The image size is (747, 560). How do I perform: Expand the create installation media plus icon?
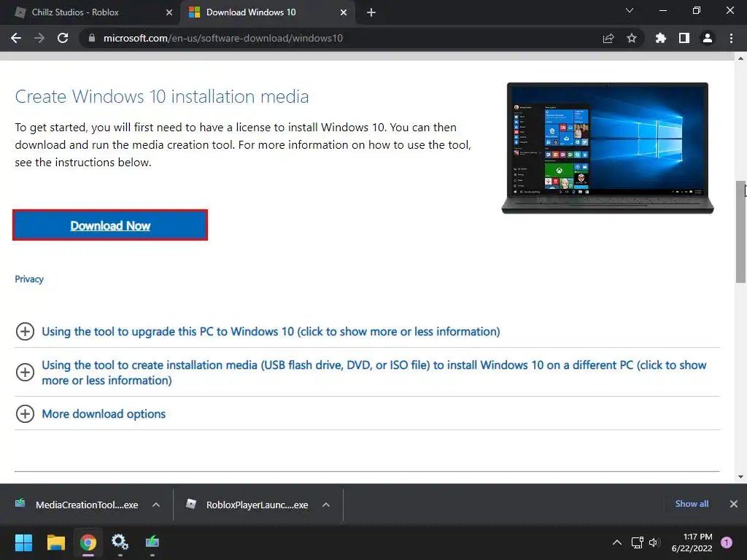[26, 373]
